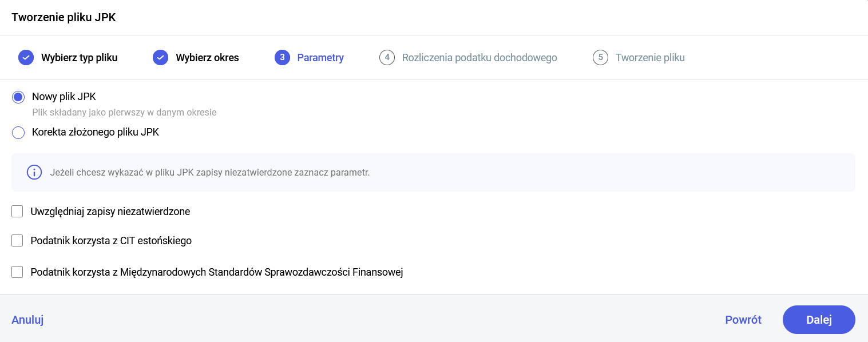Switch to the Parametry step label
The height and width of the screenshot is (342, 868).
coord(320,58)
